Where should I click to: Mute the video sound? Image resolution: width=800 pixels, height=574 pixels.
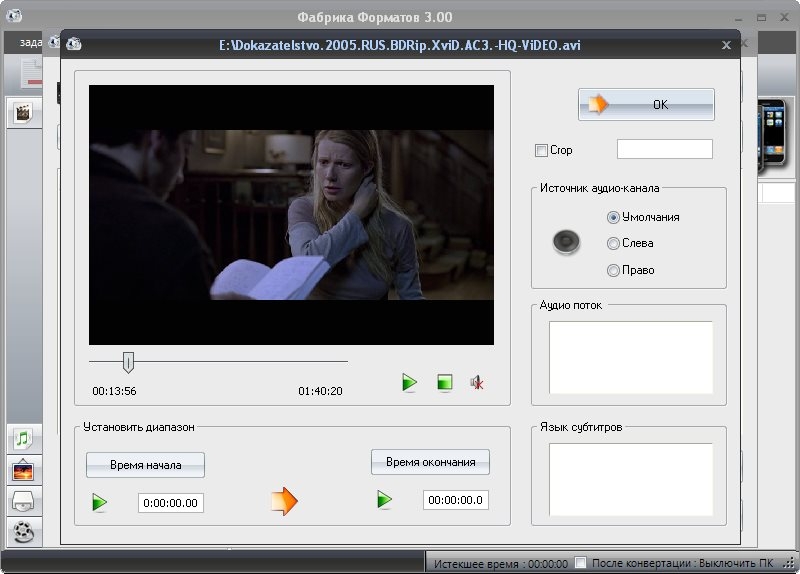pyautogui.click(x=478, y=382)
